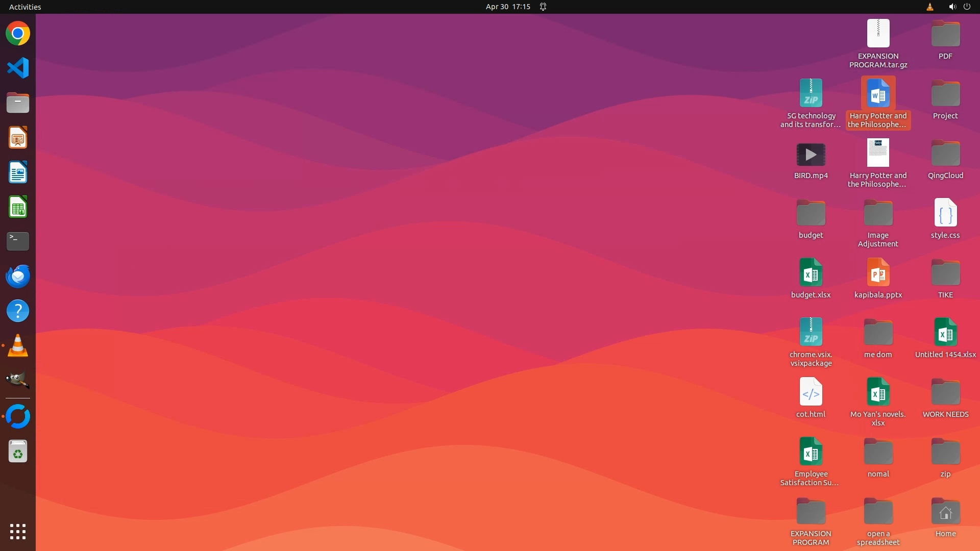Open VLC media player in dock

click(x=18, y=346)
